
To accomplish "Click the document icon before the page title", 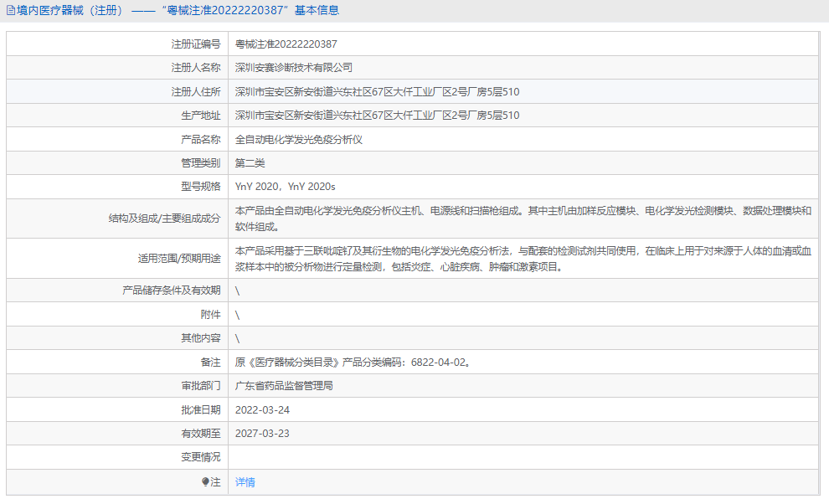I will 10,9.
